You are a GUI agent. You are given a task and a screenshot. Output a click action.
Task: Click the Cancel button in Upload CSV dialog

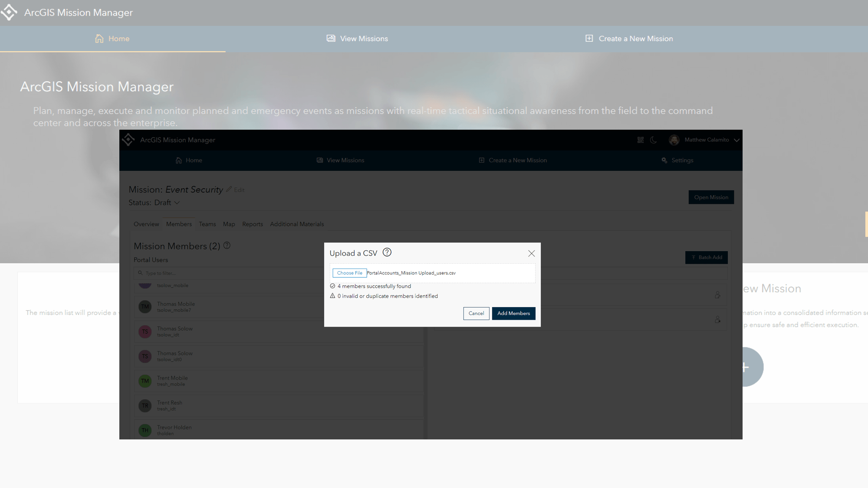[x=477, y=313]
